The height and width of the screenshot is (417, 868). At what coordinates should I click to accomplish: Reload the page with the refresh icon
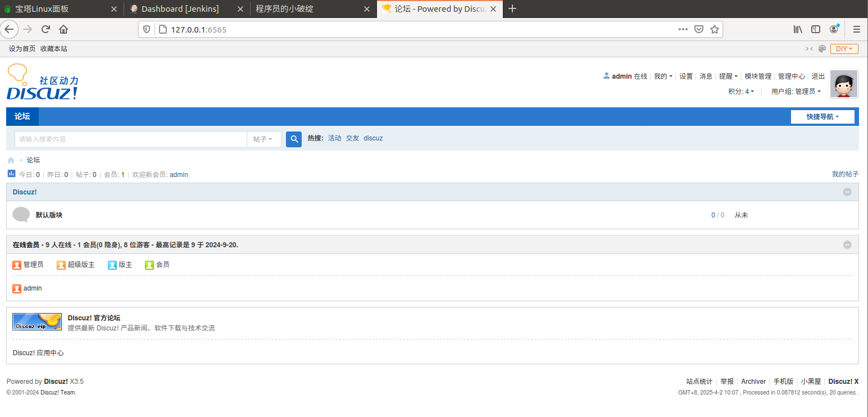click(46, 29)
